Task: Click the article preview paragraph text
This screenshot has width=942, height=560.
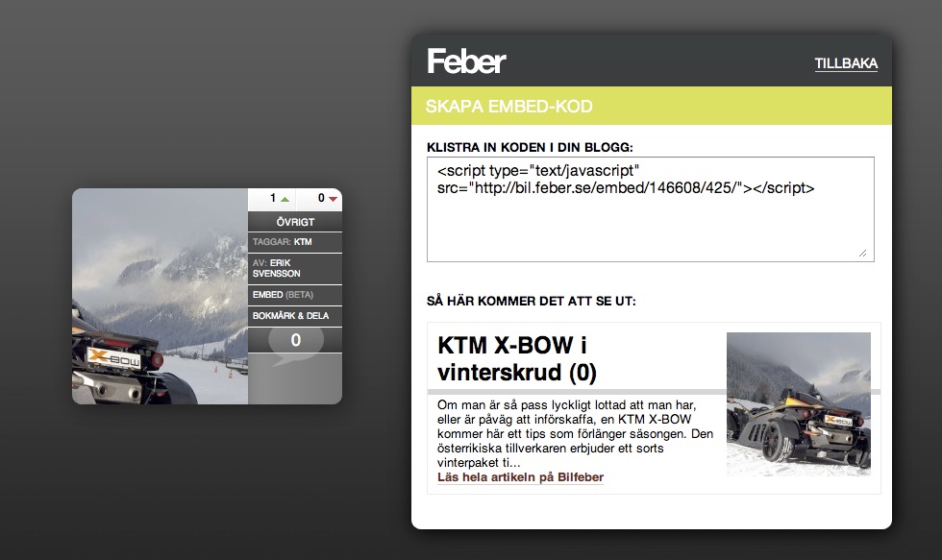Action: point(575,433)
